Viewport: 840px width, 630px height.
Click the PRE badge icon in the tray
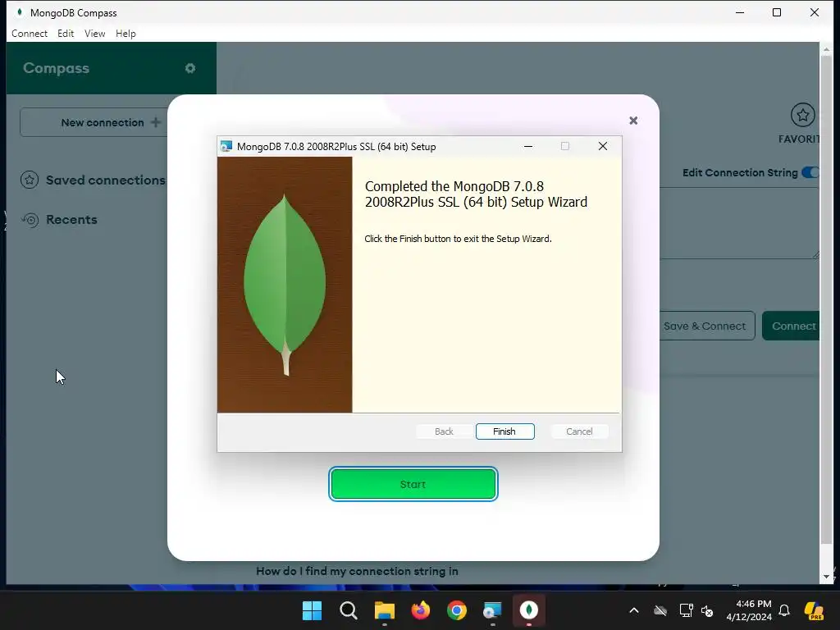814,610
